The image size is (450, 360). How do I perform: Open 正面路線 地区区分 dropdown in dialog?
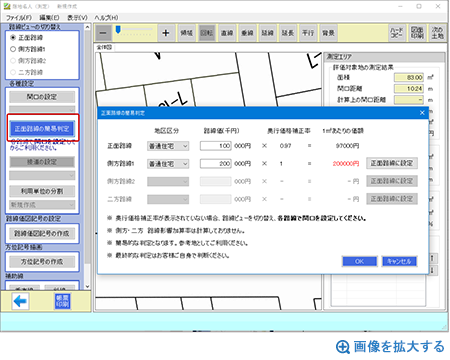[x=168, y=146]
